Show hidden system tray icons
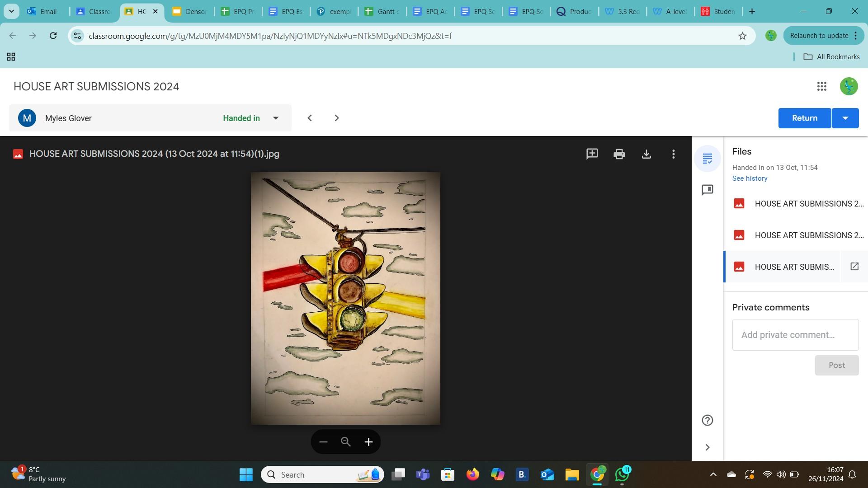Image resolution: width=868 pixels, height=488 pixels. 713,474
